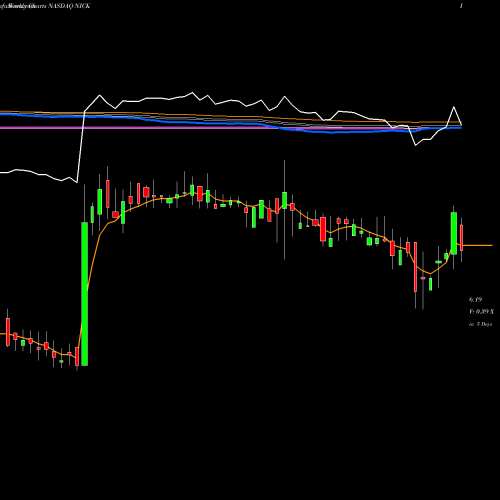The image size is (500, 500).
Task: Click the 6.19 price value label
Action: click(475, 300)
